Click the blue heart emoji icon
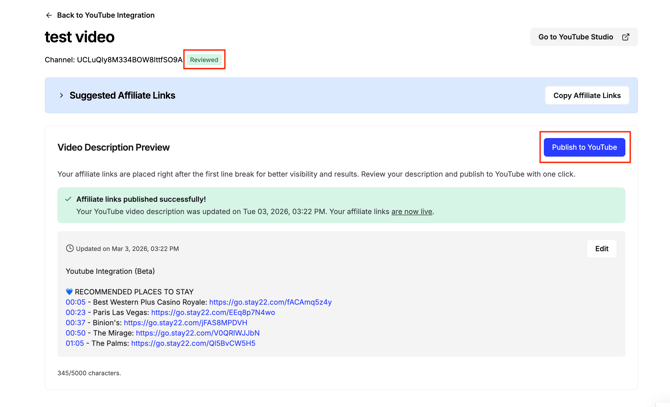This screenshot has height=407, width=670. tap(69, 292)
